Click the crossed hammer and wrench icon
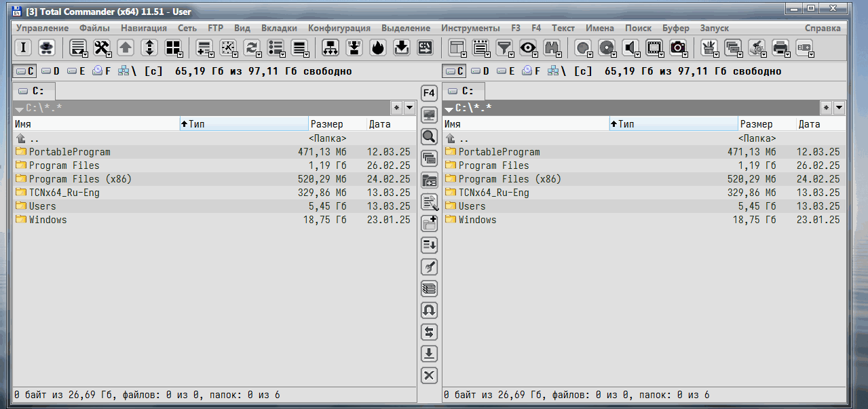This screenshot has width=868, height=409. tap(102, 47)
